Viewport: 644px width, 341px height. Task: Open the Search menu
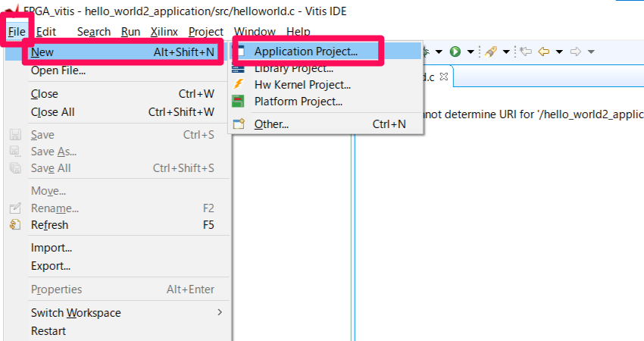coord(94,32)
